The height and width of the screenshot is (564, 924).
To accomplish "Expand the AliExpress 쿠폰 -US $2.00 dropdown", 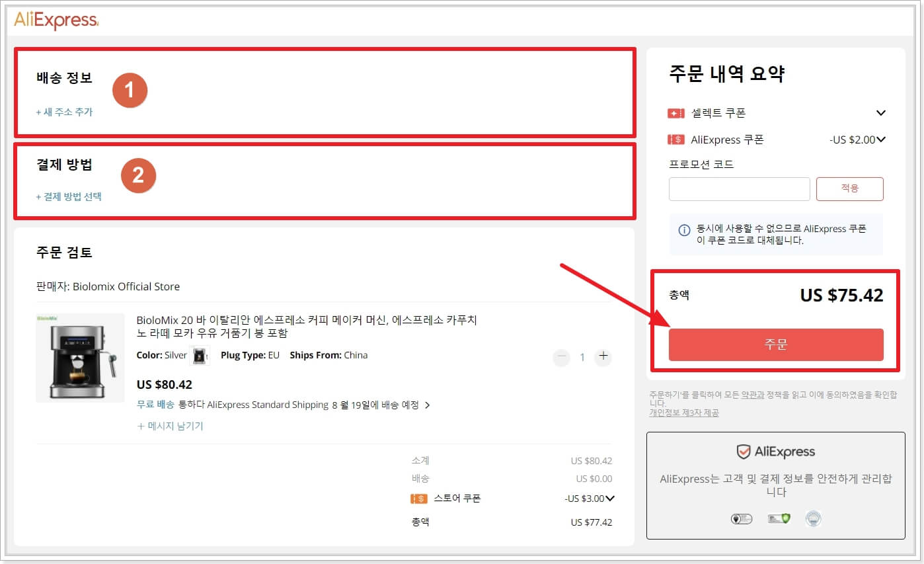I will 880,140.
